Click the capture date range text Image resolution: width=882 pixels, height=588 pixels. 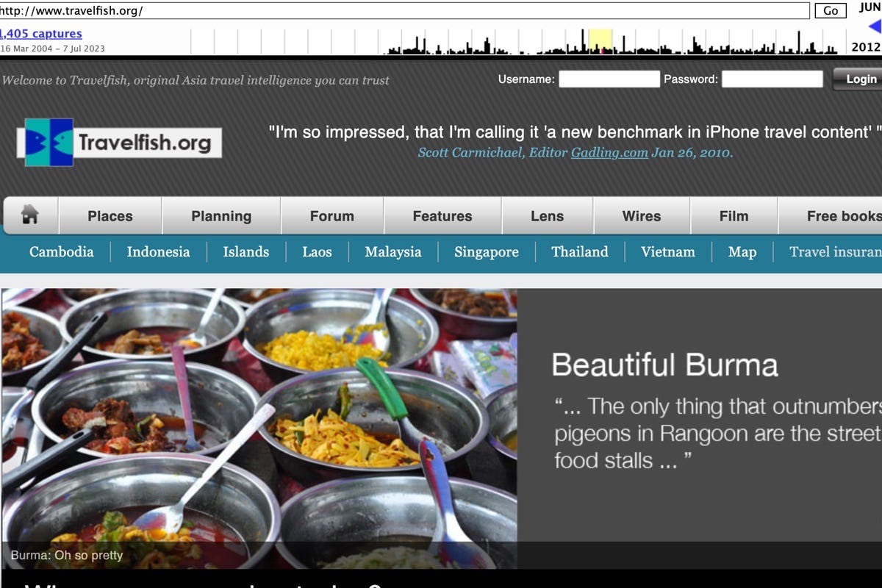[x=52, y=49]
